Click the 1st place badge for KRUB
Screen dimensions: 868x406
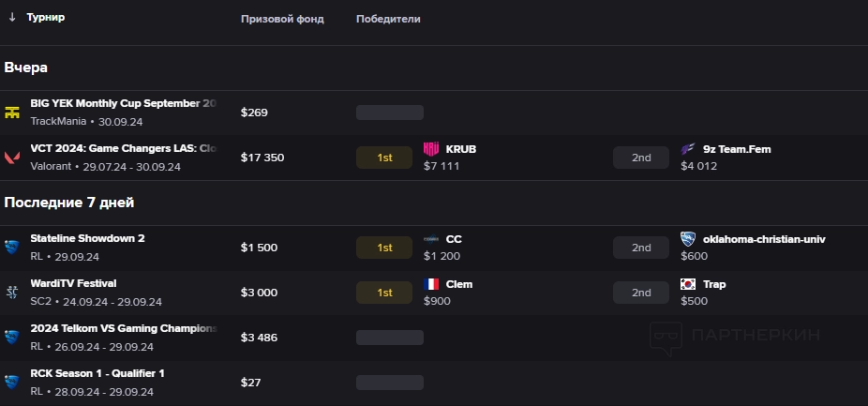click(384, 158)
